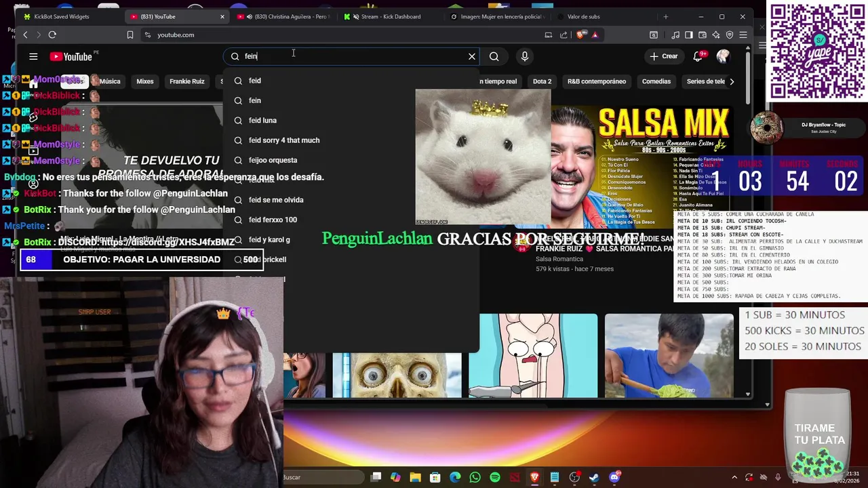This screenshot has height=488, width=868.
Task: Open WhatsApp from the taskbar
Action: [x=475, y=477]
